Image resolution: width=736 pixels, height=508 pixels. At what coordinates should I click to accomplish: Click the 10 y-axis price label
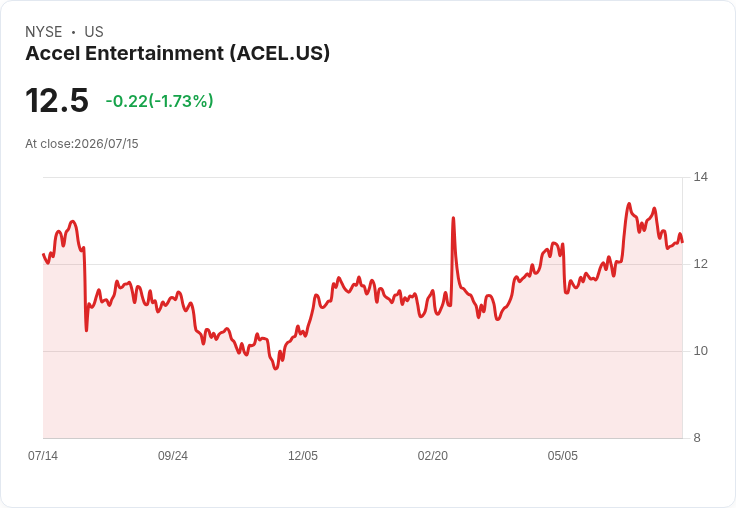coord(701,351)
